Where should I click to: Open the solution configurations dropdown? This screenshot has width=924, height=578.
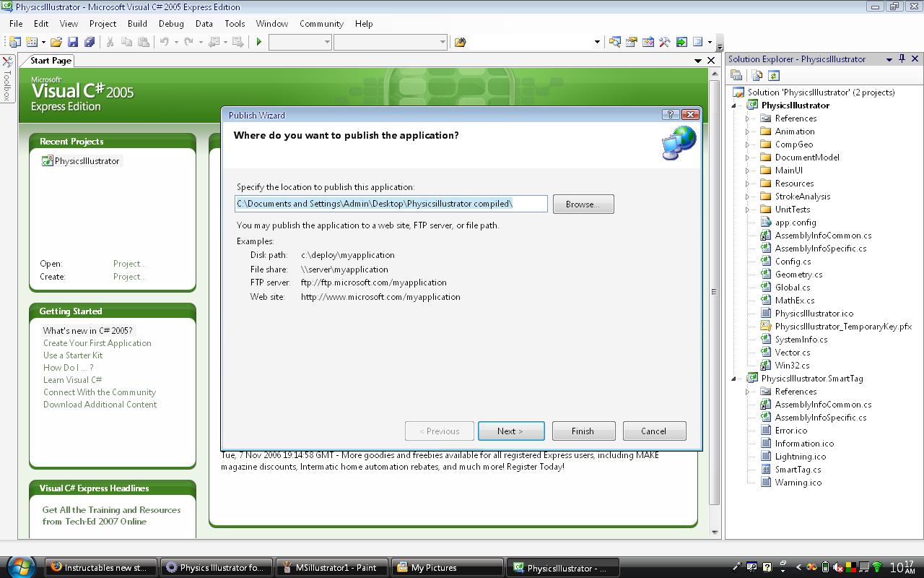(x=327, y=42)
